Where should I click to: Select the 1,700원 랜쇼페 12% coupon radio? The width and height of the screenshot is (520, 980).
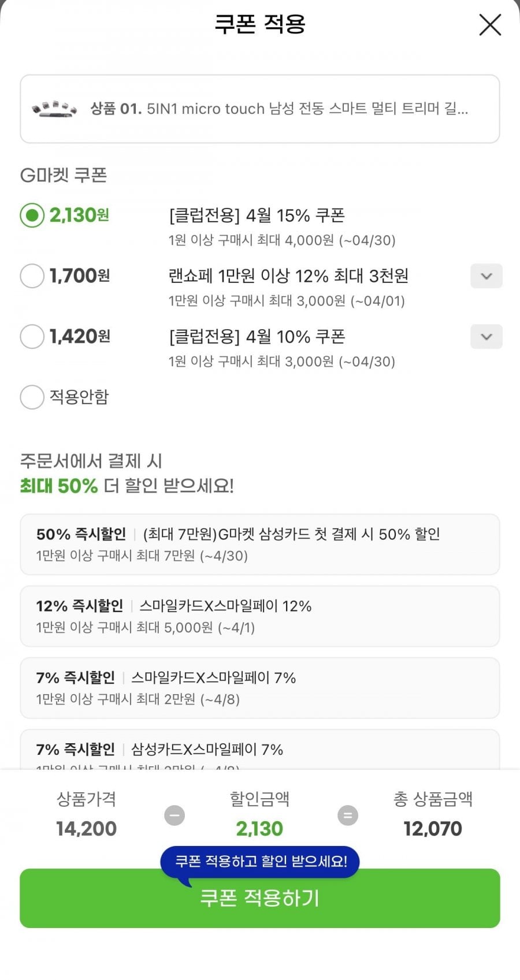(32, 276)
